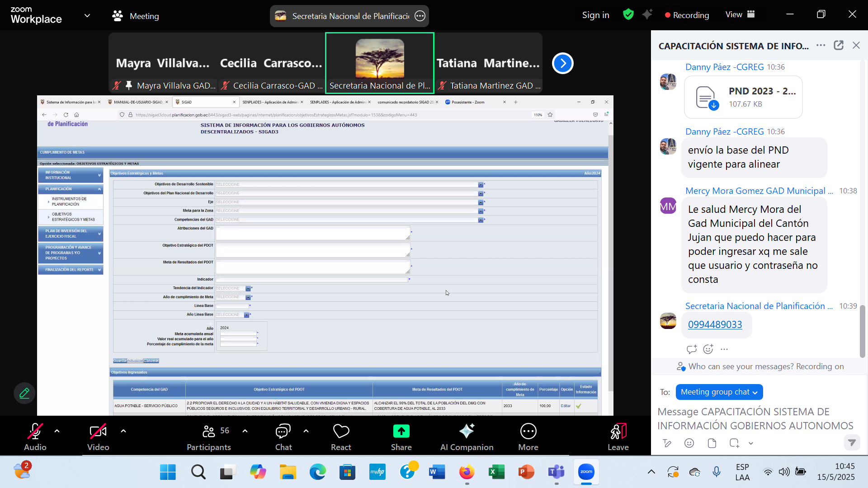Open Meeting group chat recipient dropdown
This screenshot has height=488, width=868.
tap(719, 392)
